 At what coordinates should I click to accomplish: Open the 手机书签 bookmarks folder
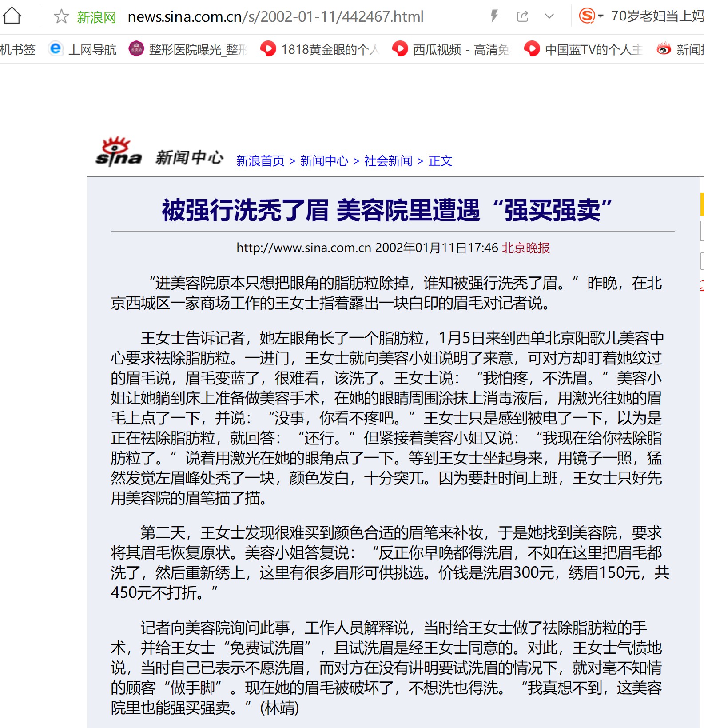tap(18, 49)
